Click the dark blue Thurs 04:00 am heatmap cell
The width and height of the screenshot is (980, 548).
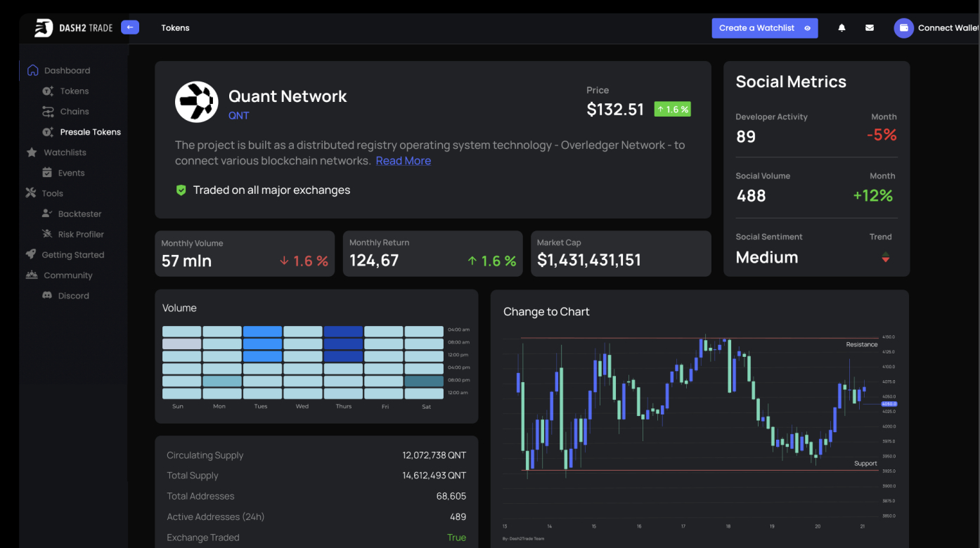(x=344, y=332)
